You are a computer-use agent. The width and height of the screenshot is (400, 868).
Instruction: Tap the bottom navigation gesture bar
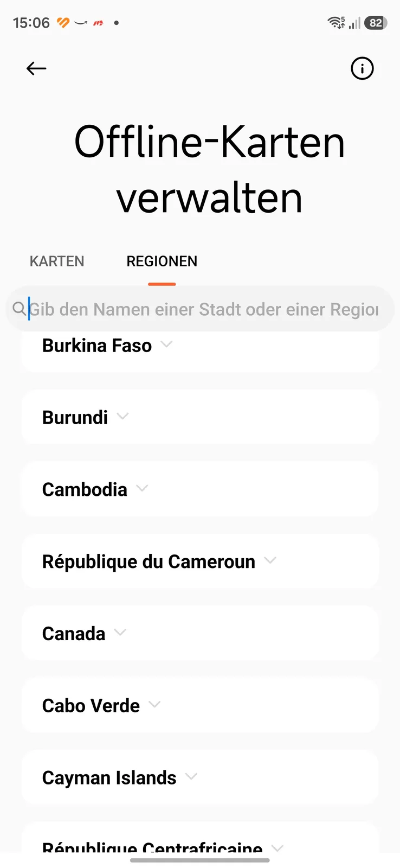(200, 860)
